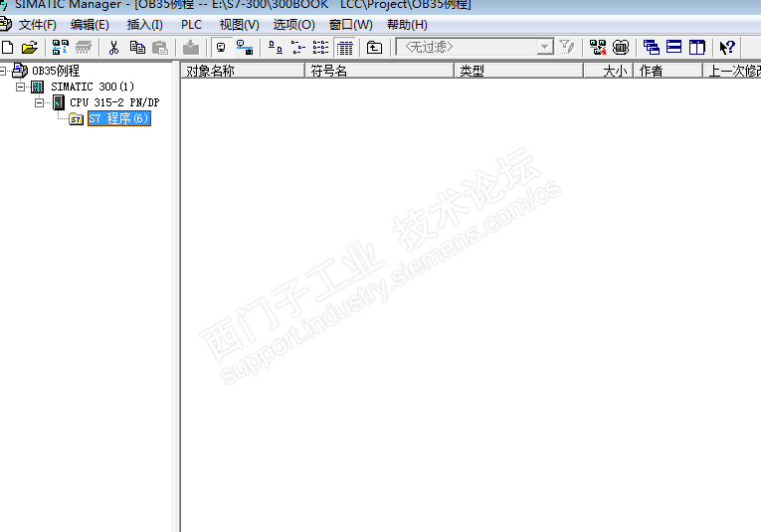Tile windows vertically with the toolbar icon
This screenshot has height=532, width=761.
click(697, 48)
